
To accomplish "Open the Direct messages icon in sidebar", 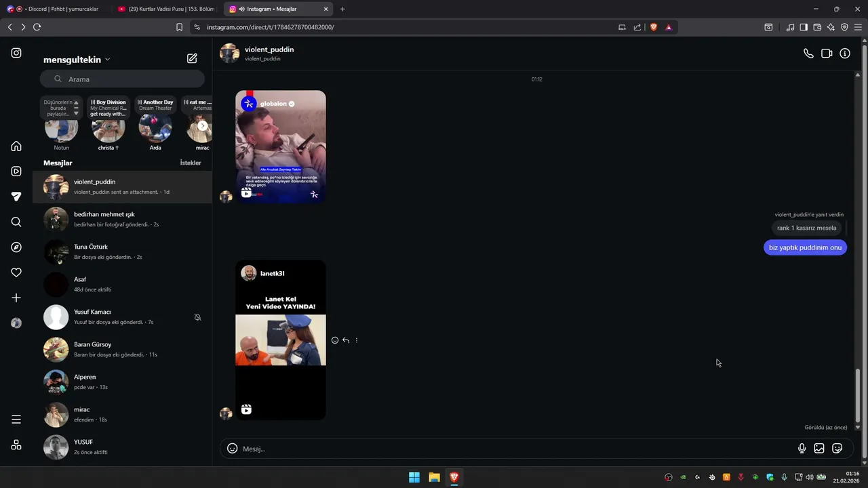I will pyautogui.click(x=16, y=197).
